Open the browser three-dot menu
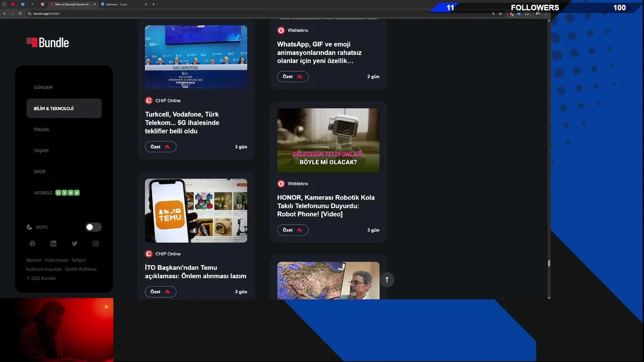 [546, 14]
